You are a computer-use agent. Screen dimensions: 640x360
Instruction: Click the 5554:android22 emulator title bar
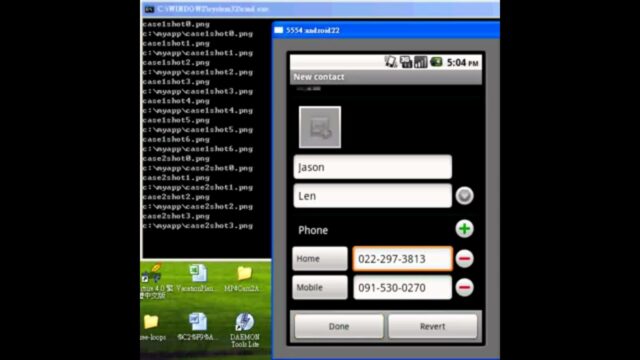click(386, 30)
